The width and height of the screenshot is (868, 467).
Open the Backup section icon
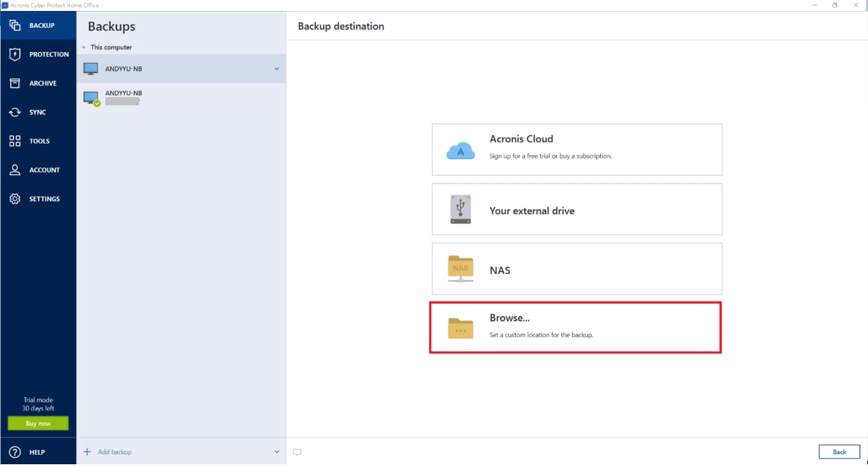(15, 25)
